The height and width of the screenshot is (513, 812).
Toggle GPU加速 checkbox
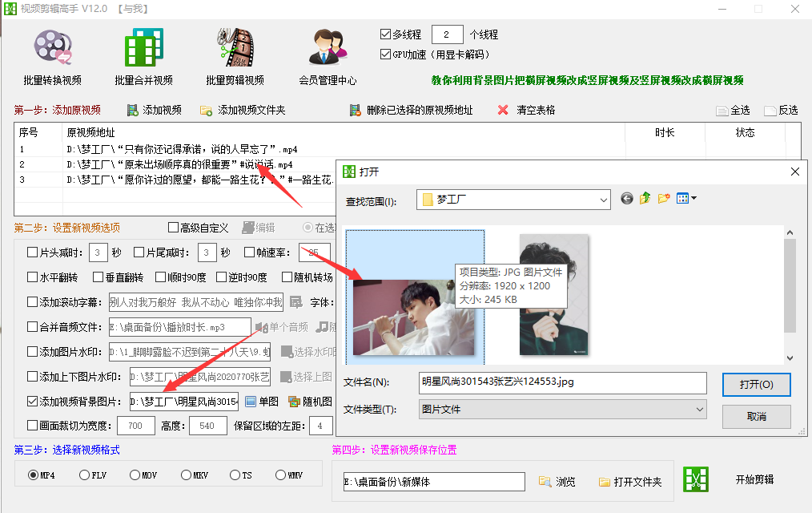(385, 54)
